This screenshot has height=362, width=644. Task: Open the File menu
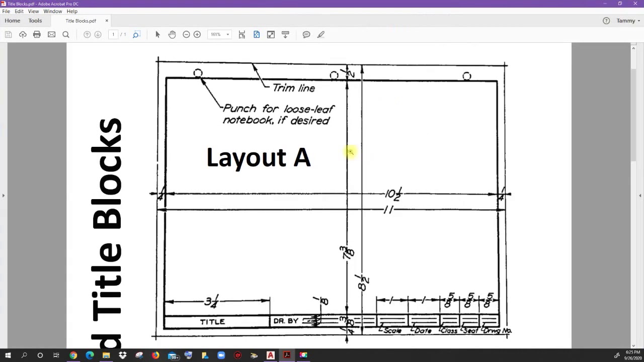6,11
